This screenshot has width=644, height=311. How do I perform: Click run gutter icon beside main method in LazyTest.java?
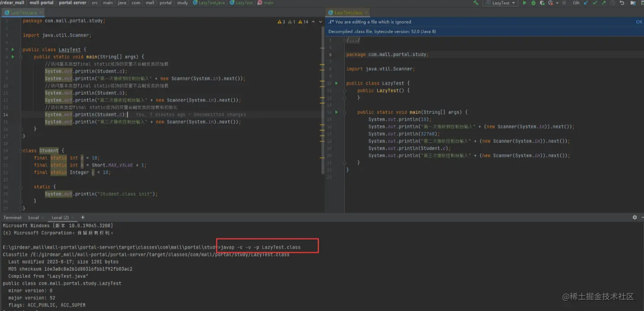click(13, 57)
